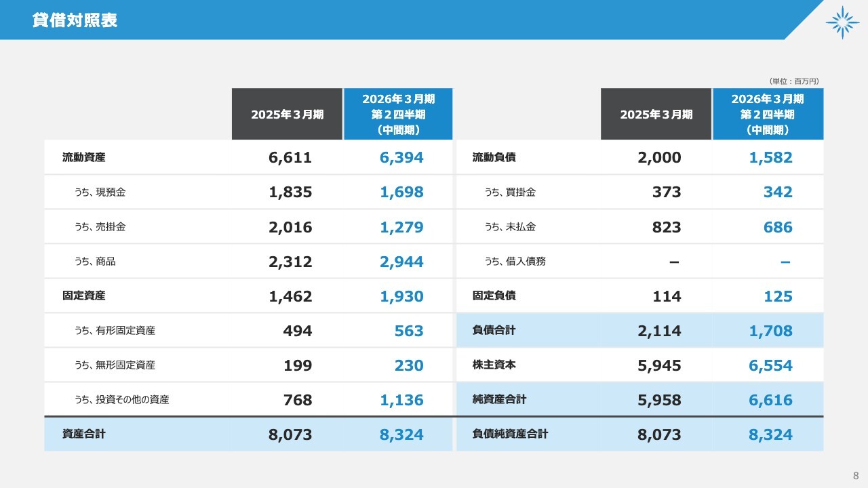Click the 商品 value 2,944

[x=401, y=262]
